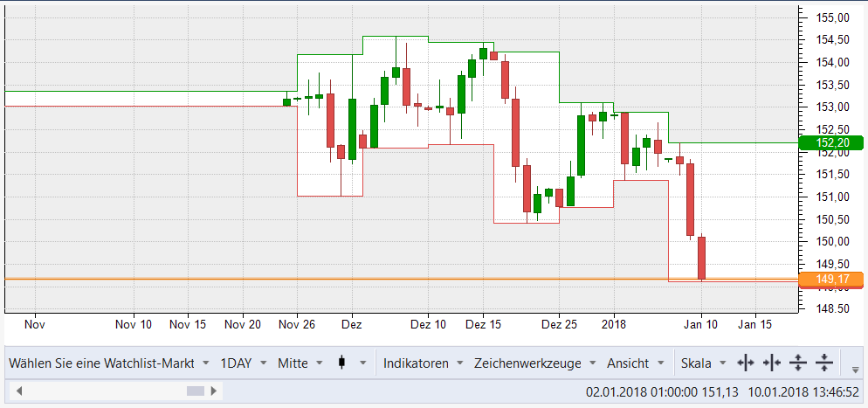Expand the chart type dropdown arrow
This screenshot has width=868, height=408.
362,363
